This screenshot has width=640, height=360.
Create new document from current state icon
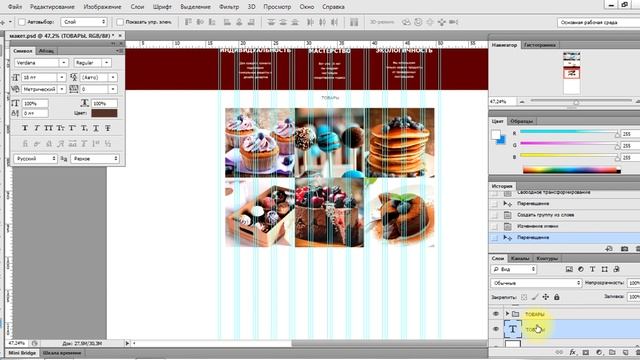(609, 248)
